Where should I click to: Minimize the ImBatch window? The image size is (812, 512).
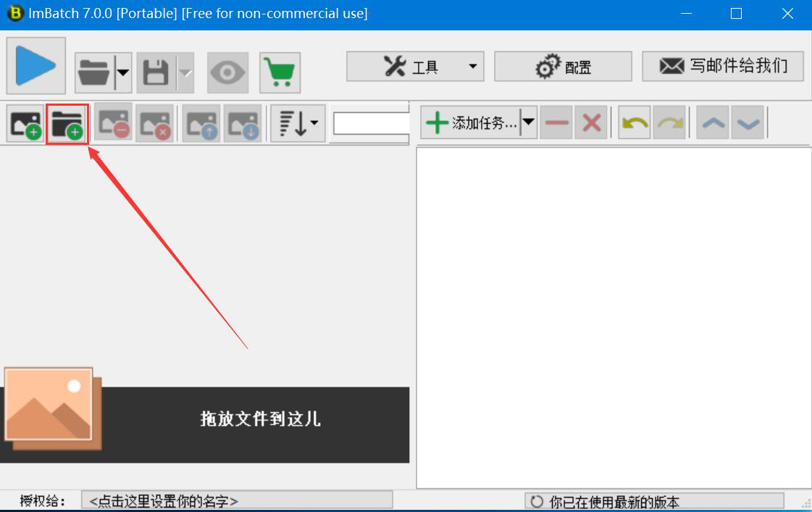[686, 14]
